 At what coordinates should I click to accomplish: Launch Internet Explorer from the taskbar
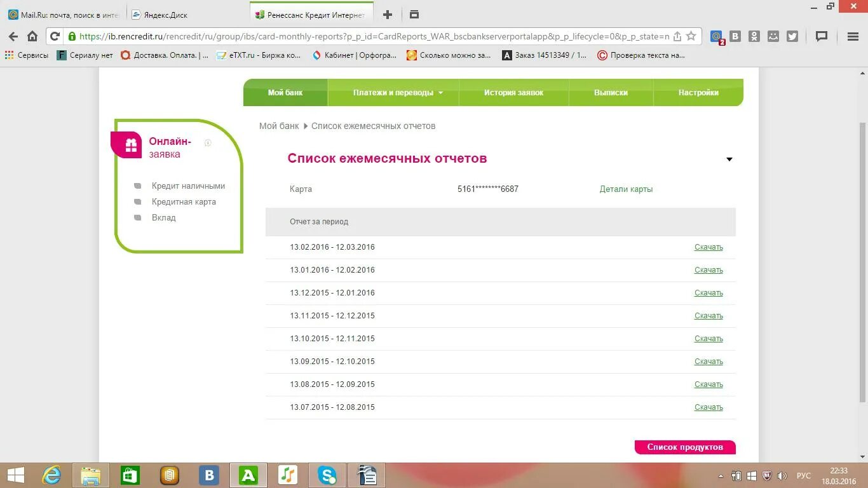[x=52, y=475]
